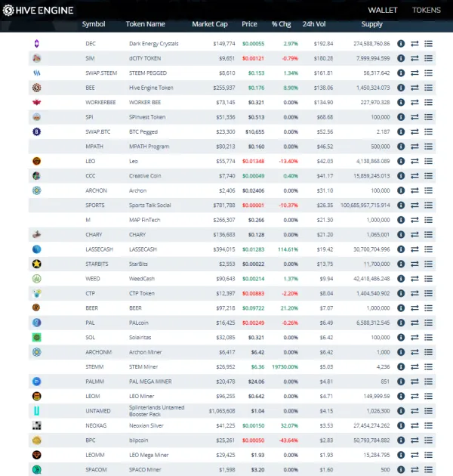Viewport: 453px width, 476px height.
Task: Click 'Neoxian Silver' token name
Action: 146,425
